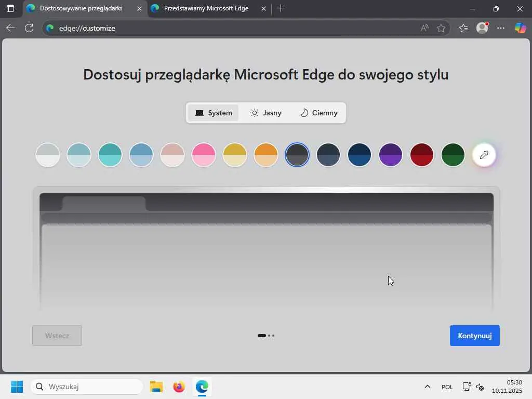Select the System theme option
532x399 pixels.
tap(214, 113)
